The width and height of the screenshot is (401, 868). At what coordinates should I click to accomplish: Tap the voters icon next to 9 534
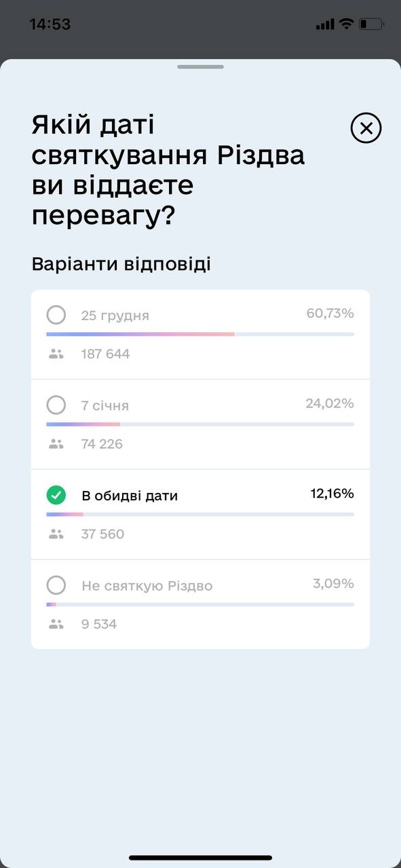56,625
